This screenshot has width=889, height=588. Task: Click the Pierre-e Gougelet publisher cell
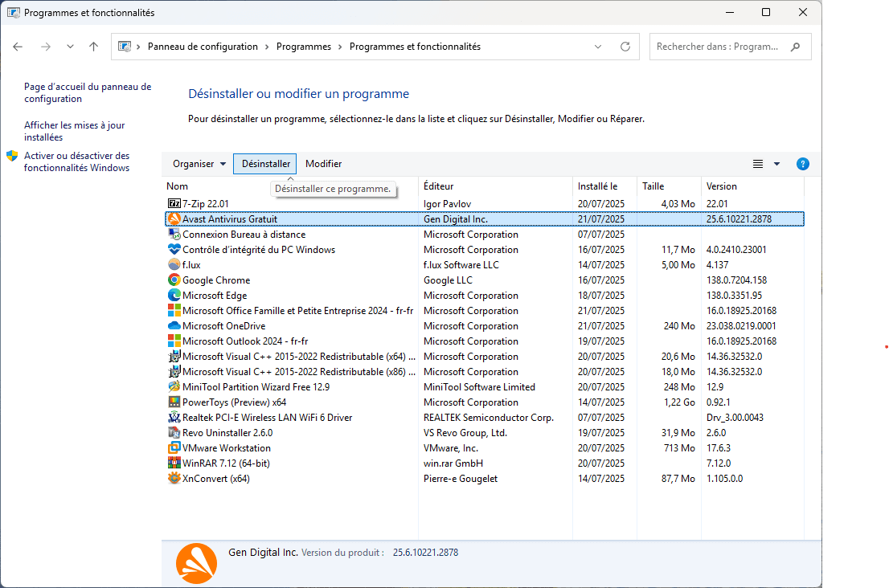(x=461, y=479)
